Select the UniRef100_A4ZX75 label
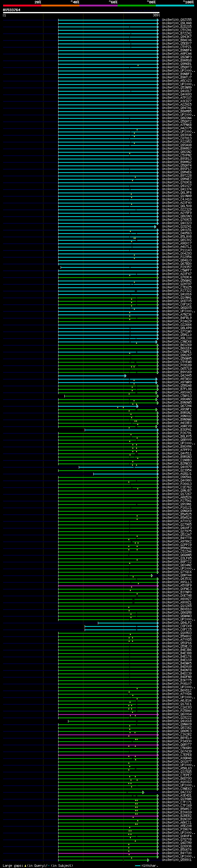The image size is (197, 868). pyautogui.click(x=177, y=128)
